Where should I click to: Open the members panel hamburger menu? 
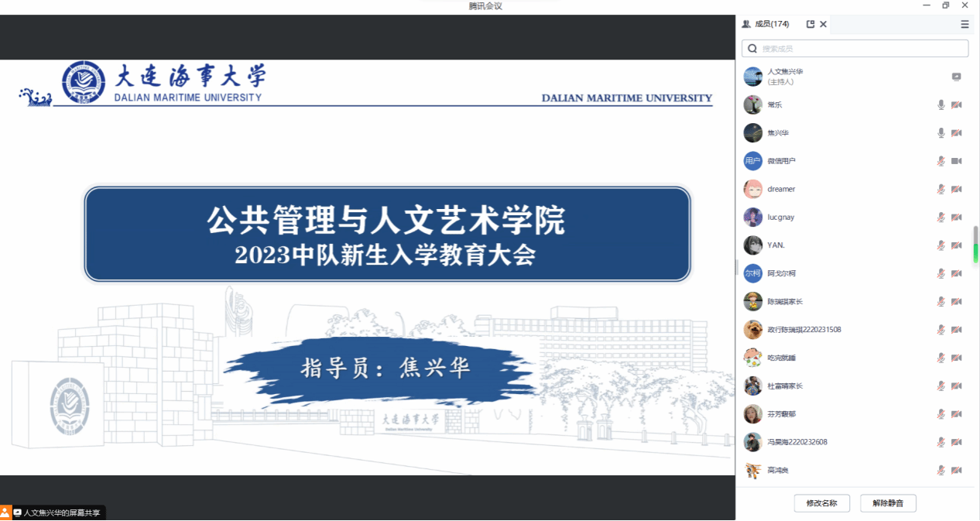click(x=965, y=24)
